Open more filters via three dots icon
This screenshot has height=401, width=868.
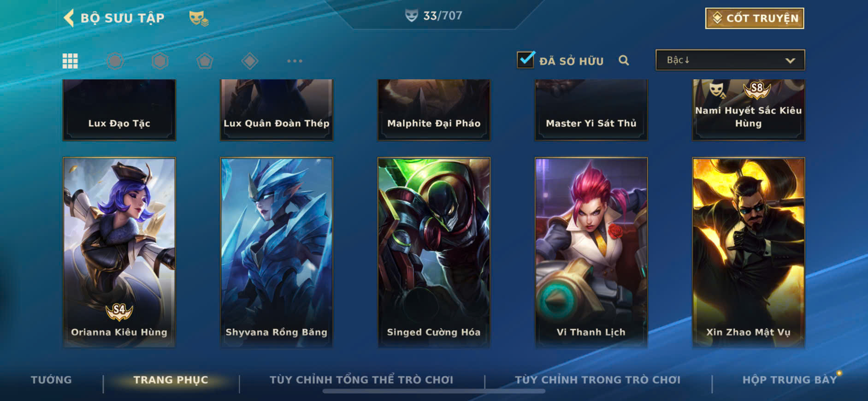point(295,61)
